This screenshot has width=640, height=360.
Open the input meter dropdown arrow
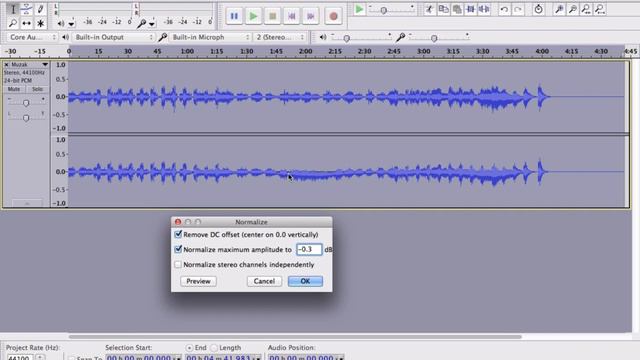[152, 24]
